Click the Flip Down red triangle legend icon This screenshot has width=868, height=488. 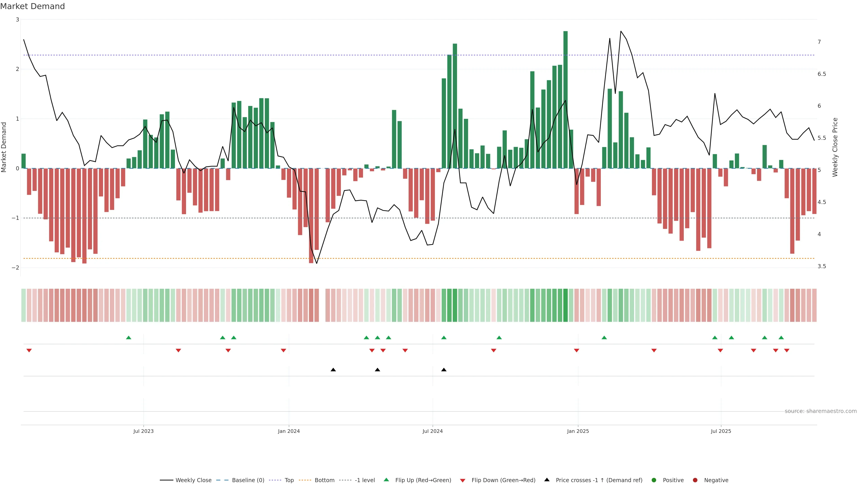pyautogui.click(x=463, y=480)
